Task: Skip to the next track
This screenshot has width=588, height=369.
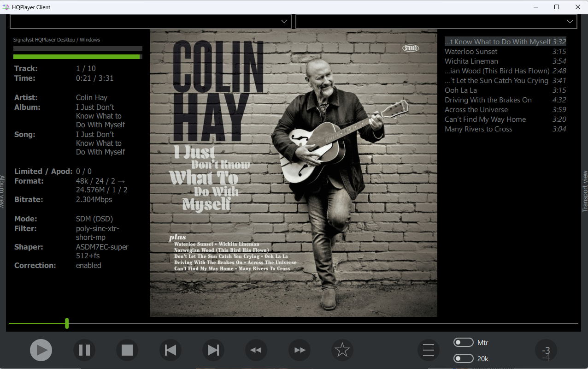Action: pyautogui.click(x=213, y=351)
